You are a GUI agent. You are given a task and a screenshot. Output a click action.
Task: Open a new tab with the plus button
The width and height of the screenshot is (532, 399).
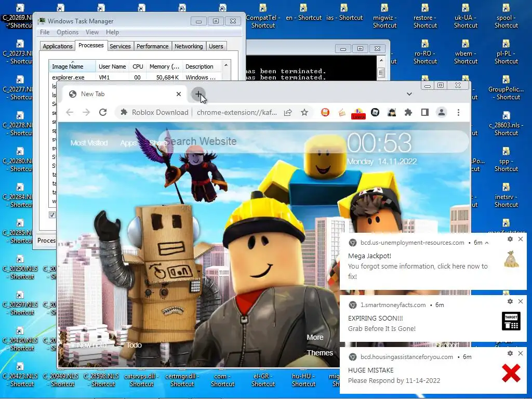click(198, 94)
